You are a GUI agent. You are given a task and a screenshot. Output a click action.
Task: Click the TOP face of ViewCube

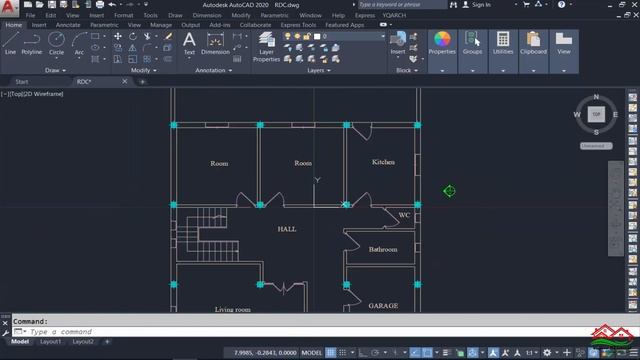pyautogui.click(x=596, y=114)
